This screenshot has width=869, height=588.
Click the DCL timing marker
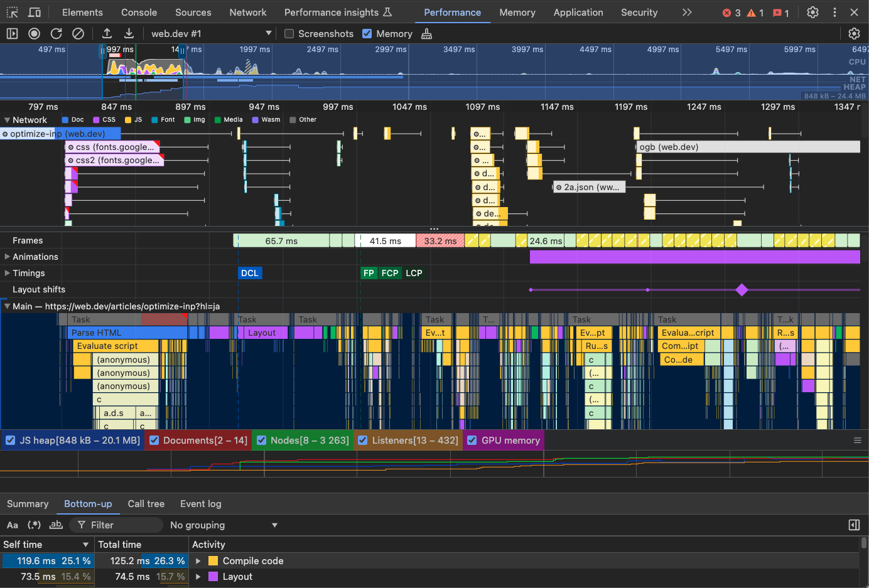250,273
